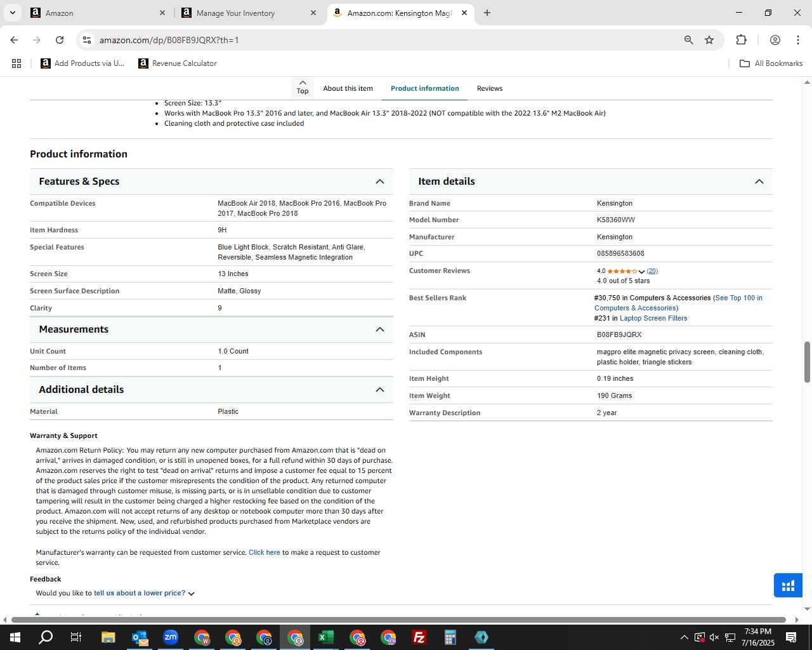Open See Top 100 in Computers & Accessories
This screenshot has width=812, height=650.
tap(678, 303)
